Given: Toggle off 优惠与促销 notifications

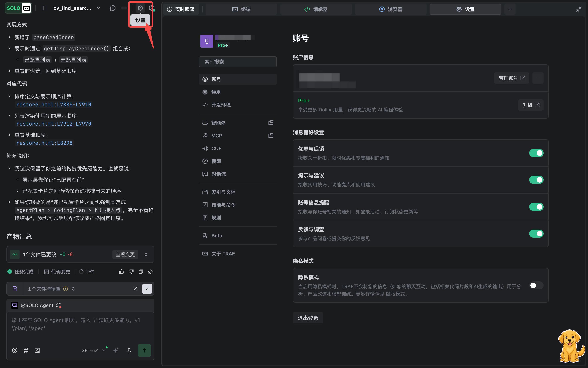Looking at the screenshot, I should coord(536,153).
